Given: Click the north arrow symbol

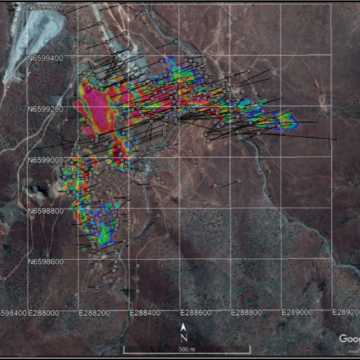Looking at the screenshot, I should pyautogui.click(x=183, y=328).
